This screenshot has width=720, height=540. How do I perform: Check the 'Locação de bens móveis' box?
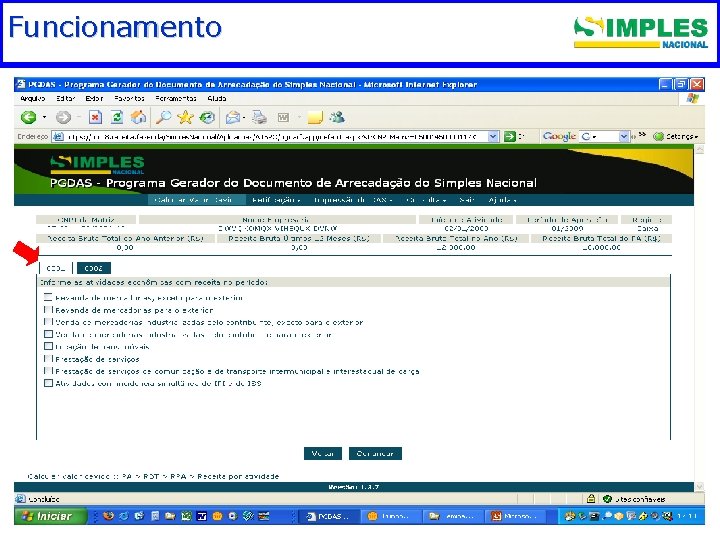click(48, 346)
